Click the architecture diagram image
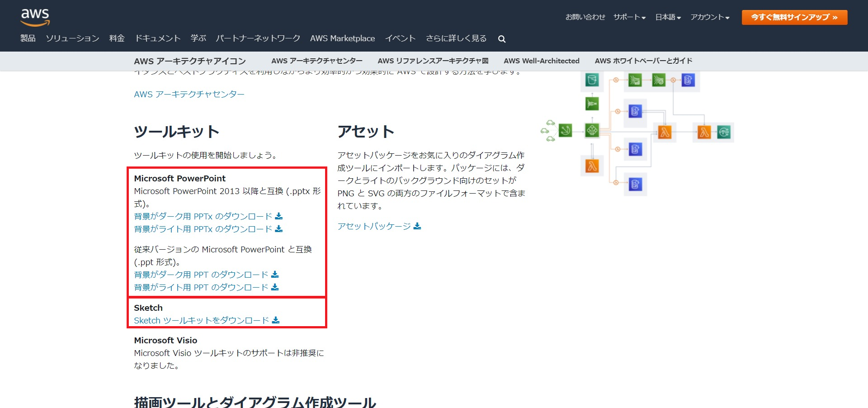The height and width of the screenshot is (408, 868). point(637,134)
